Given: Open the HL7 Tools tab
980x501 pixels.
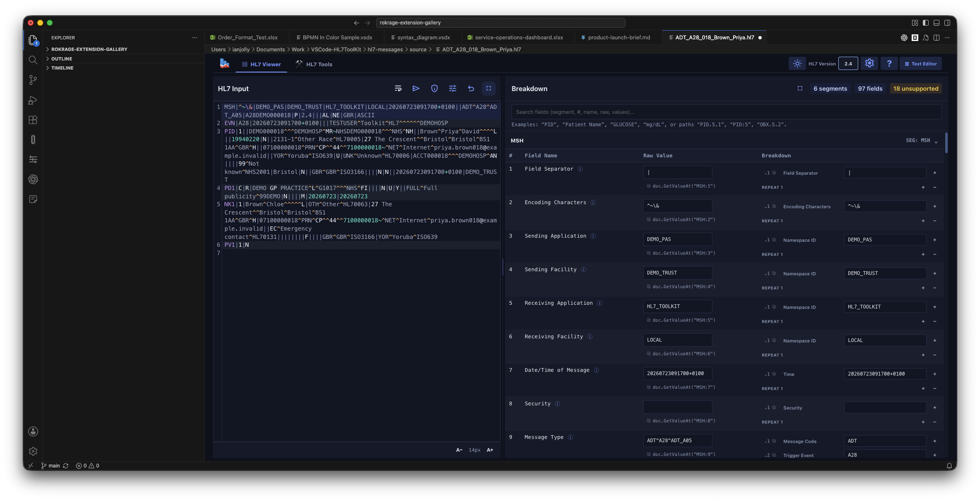Looking at the screenshot, I should click(314, 64).
